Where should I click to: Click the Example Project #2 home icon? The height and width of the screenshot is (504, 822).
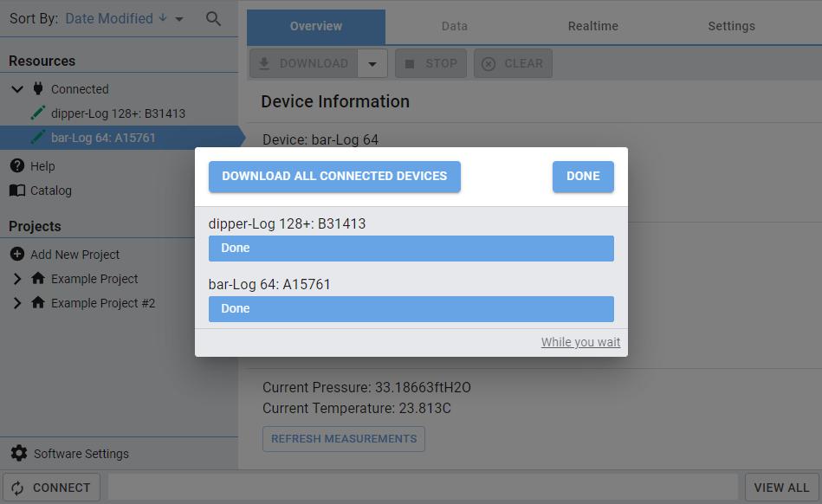(x=38, y=302)
